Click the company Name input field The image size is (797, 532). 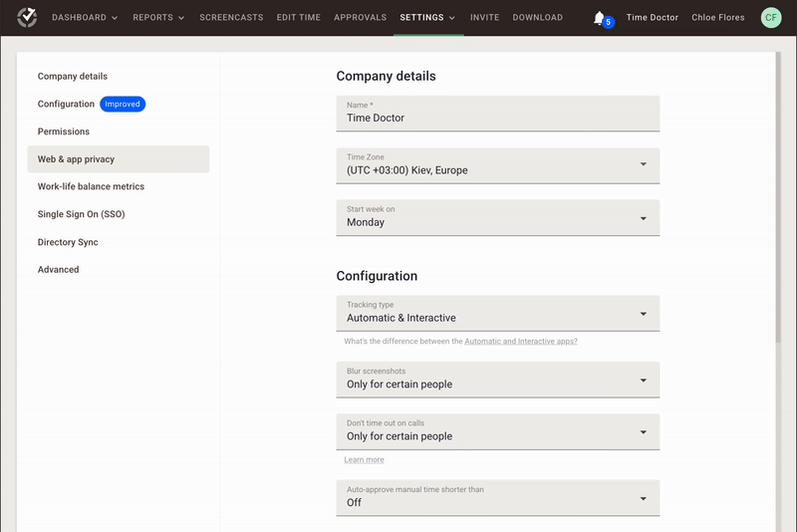[497, 114]
